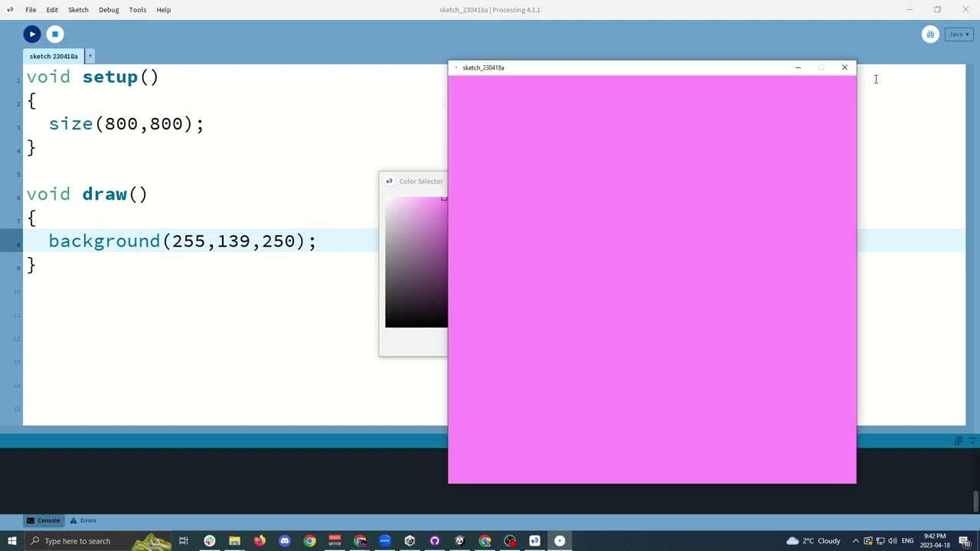Open Slack from the taskbar
Viewport: 980px width, 551px height.
point(209,541)
